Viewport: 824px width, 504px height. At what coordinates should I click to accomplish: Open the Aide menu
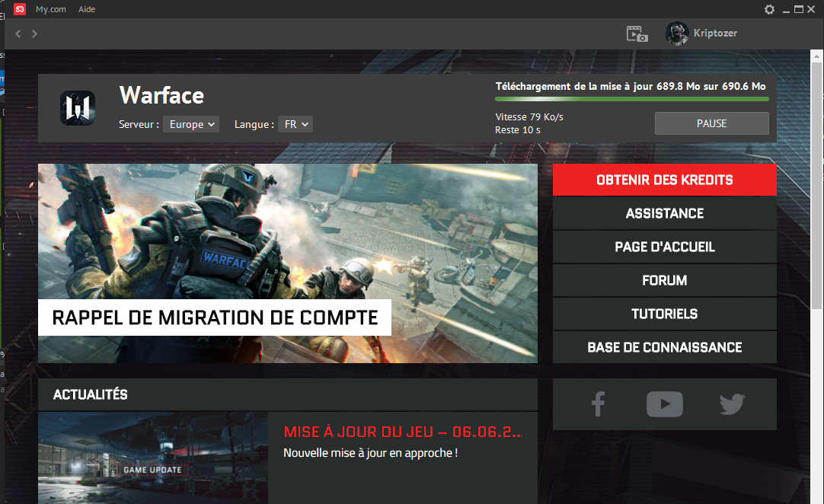pos(87,9)
